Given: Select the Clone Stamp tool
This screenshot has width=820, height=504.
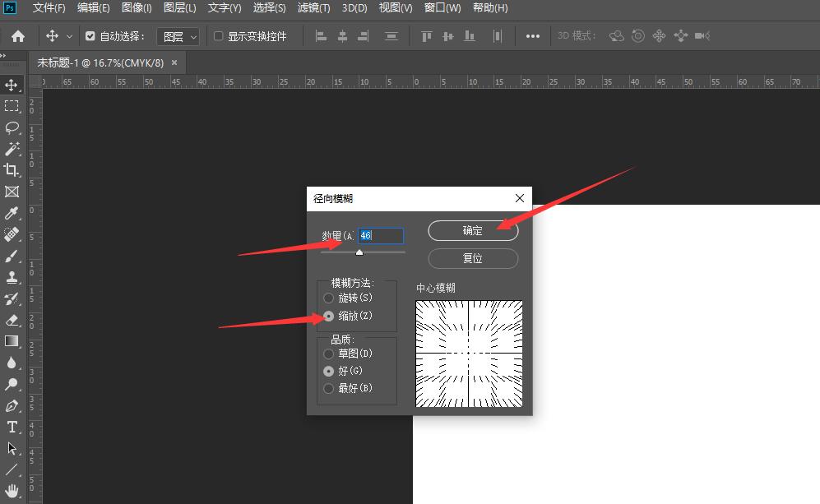Looking at the screenshot, I should tap(12, 277).
